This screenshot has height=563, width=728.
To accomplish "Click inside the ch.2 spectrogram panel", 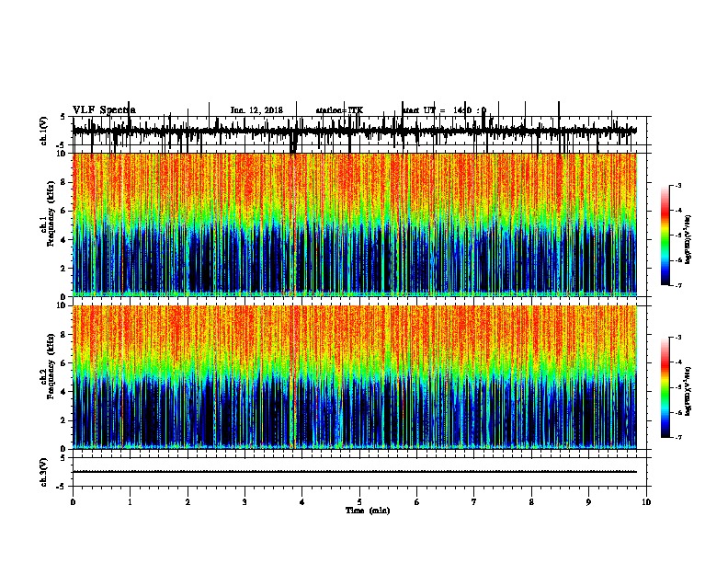I will [355, 377].
